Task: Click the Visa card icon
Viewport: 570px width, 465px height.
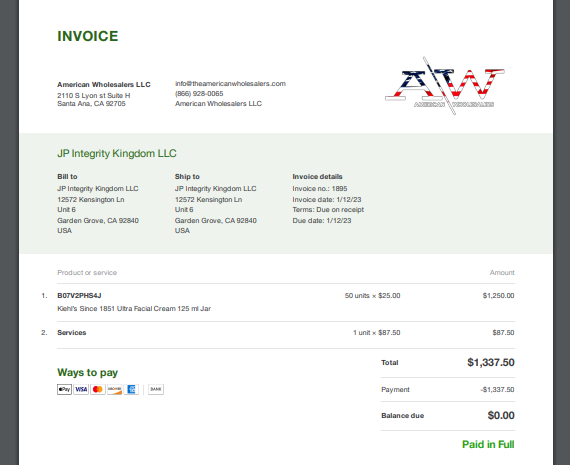Action: [81, 389]
